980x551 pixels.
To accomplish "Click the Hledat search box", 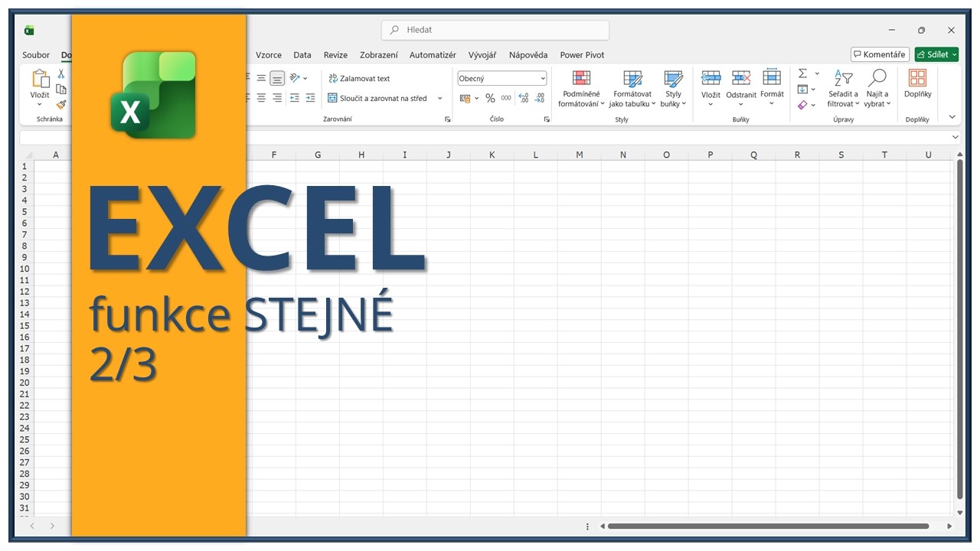I will click(x=495, y=30).
